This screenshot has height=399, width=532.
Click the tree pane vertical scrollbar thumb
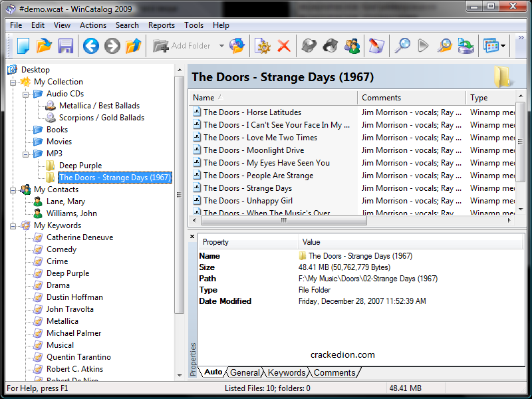(x=180, y=195)
